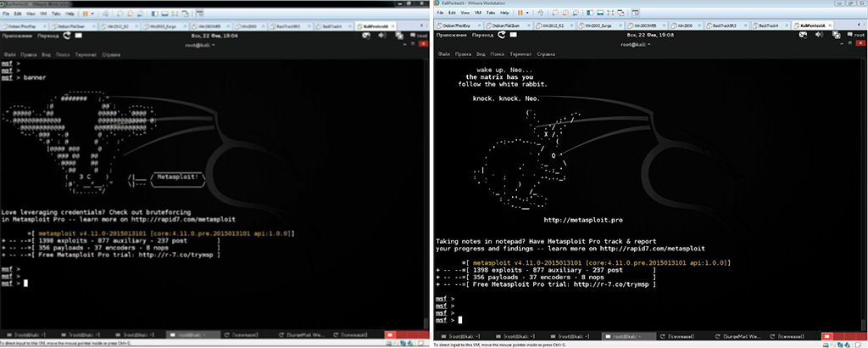Open network status icon in right Kali panel

tap(837, 35)
